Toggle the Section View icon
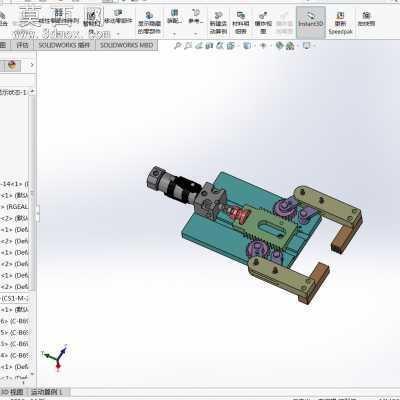 click(209, 46)
